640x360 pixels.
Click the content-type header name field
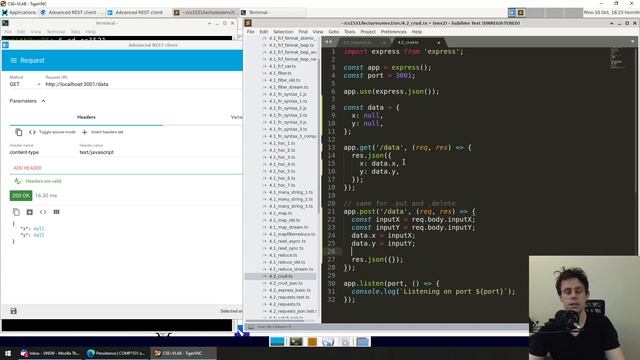[41, 152]
